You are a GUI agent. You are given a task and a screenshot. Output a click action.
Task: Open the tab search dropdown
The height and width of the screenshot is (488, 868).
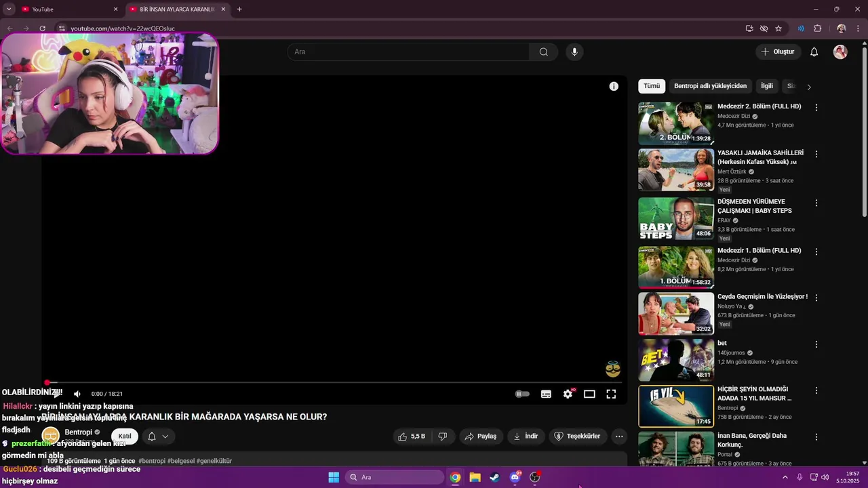click(9, 9)
